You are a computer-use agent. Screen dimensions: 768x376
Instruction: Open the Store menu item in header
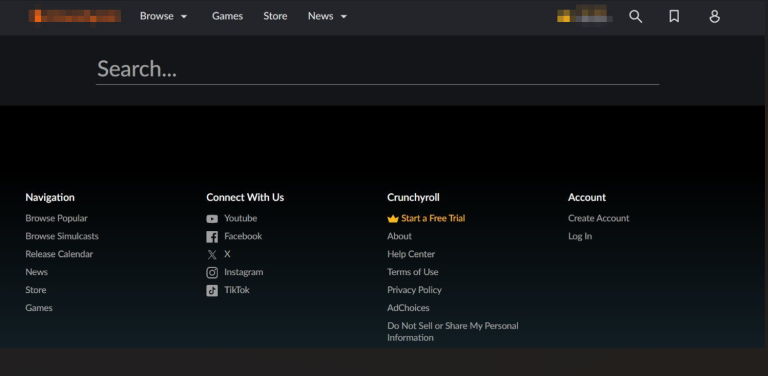275,16
